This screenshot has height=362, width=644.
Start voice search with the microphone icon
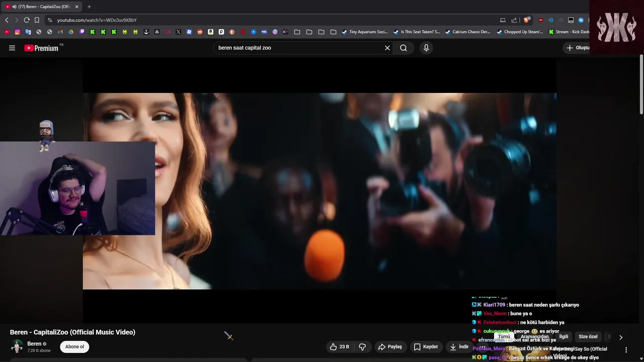tap(426, 48)
